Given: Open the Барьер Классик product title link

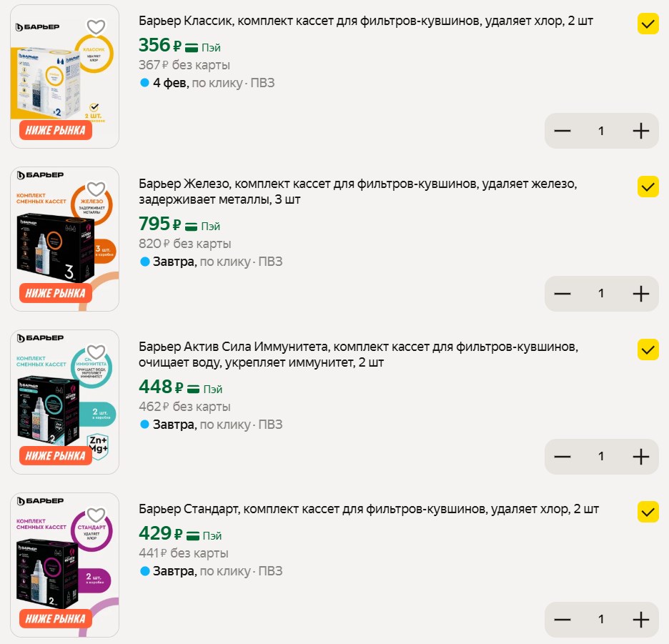Looking at the screenshot, I should pyautogui.click(x=366, y=21).
